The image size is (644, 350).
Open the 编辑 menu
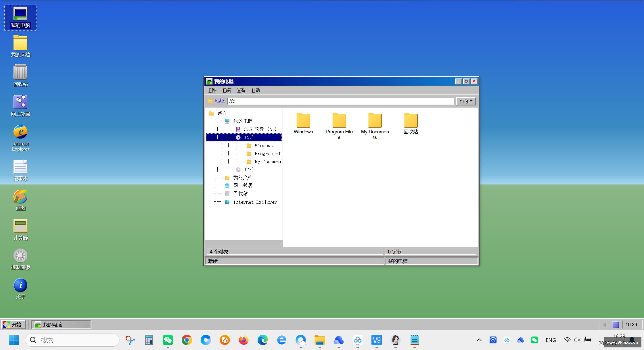pyautogui.click(x=227, y=90)
